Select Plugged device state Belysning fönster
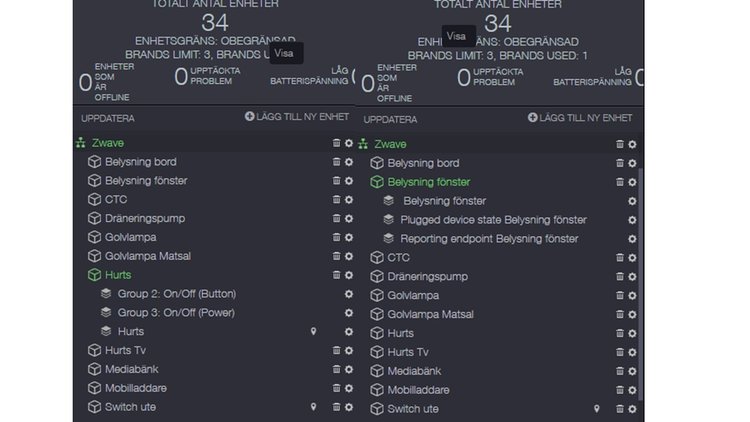Image resolution: width=750 pixels, height=422 pixels. pos(493,220)
